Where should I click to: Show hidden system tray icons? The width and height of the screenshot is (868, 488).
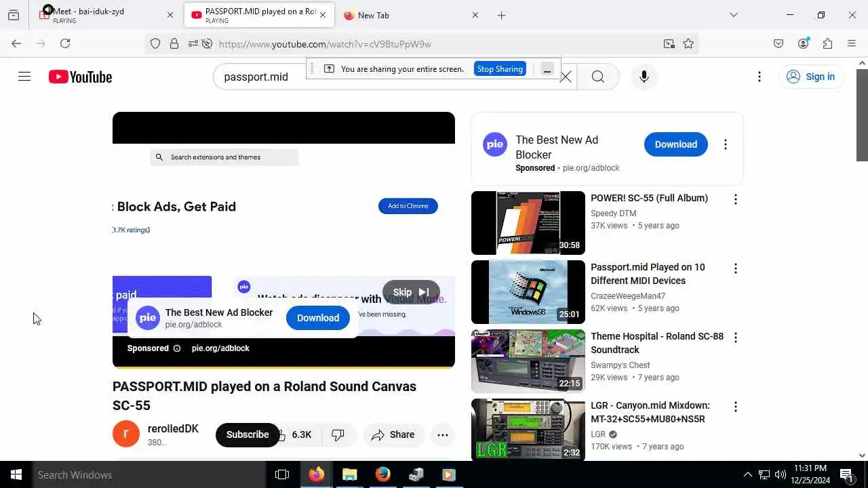point(747,474)
